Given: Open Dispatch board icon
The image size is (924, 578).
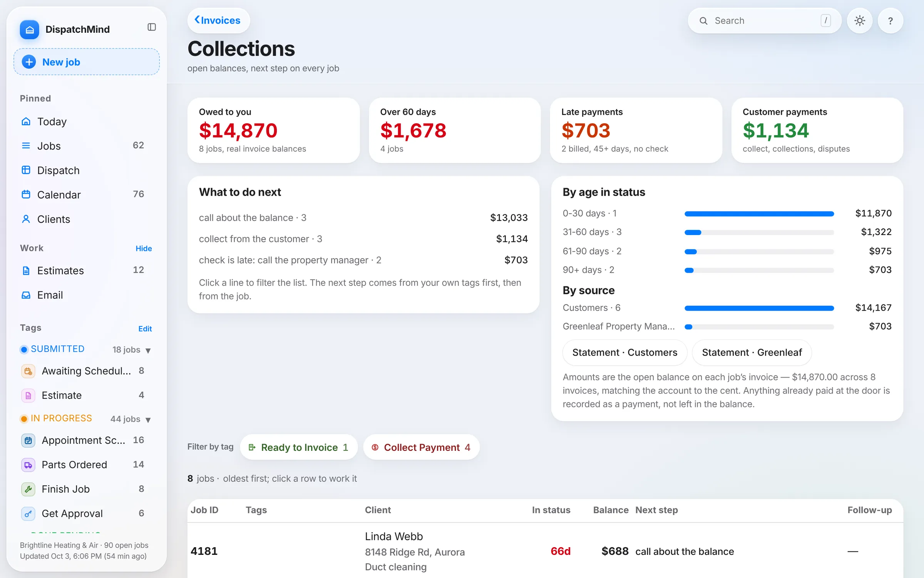Looking at the screenshot, I should coord(26,170).
